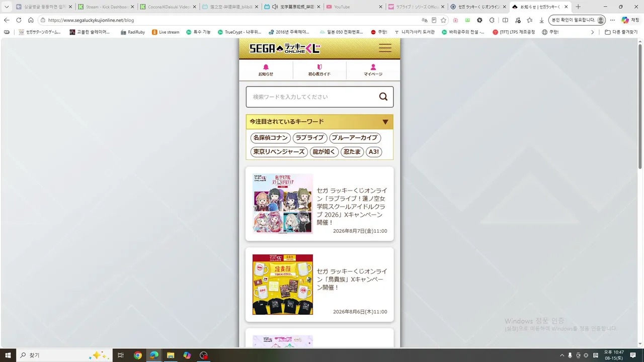Switch to the YouTube tab
The image size is (644, 362).
click(x=354, y=7)
